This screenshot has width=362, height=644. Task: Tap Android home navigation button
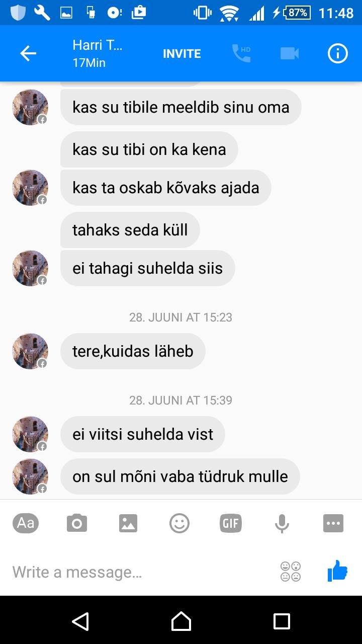pyautogui.click(x=181, y=621)
